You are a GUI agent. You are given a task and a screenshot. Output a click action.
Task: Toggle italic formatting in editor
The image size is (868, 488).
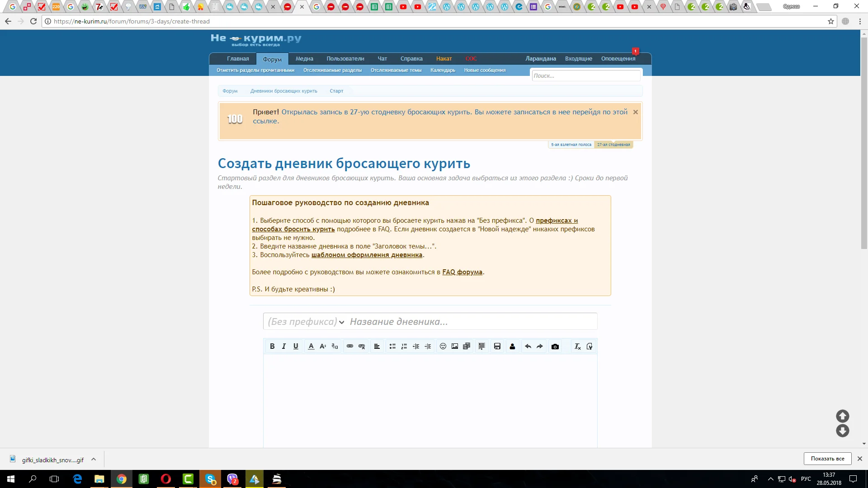[284, 347]
